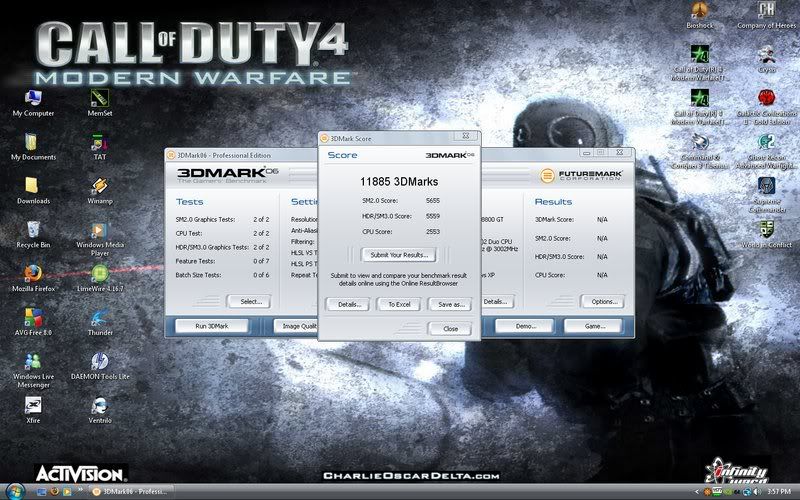The image size is (800, 500).
Task: Switch to 3DMark06 taskbar button
Action: click(130, 492)
